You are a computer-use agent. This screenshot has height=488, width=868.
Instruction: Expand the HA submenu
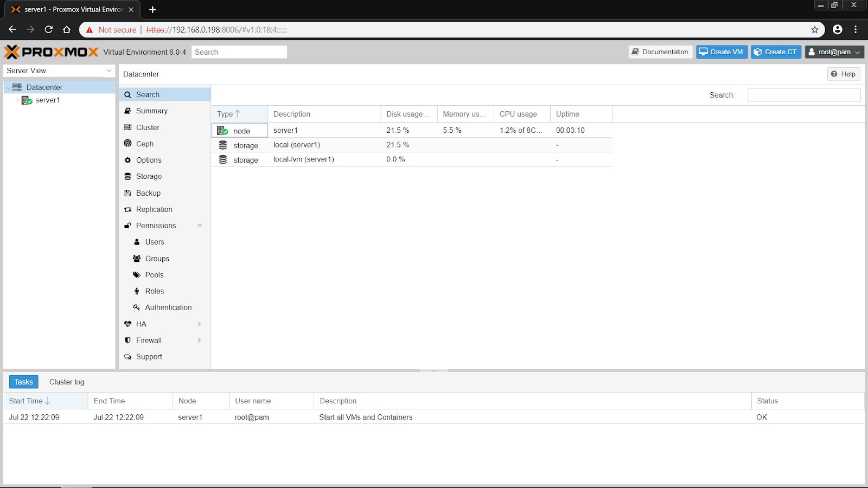200,324
